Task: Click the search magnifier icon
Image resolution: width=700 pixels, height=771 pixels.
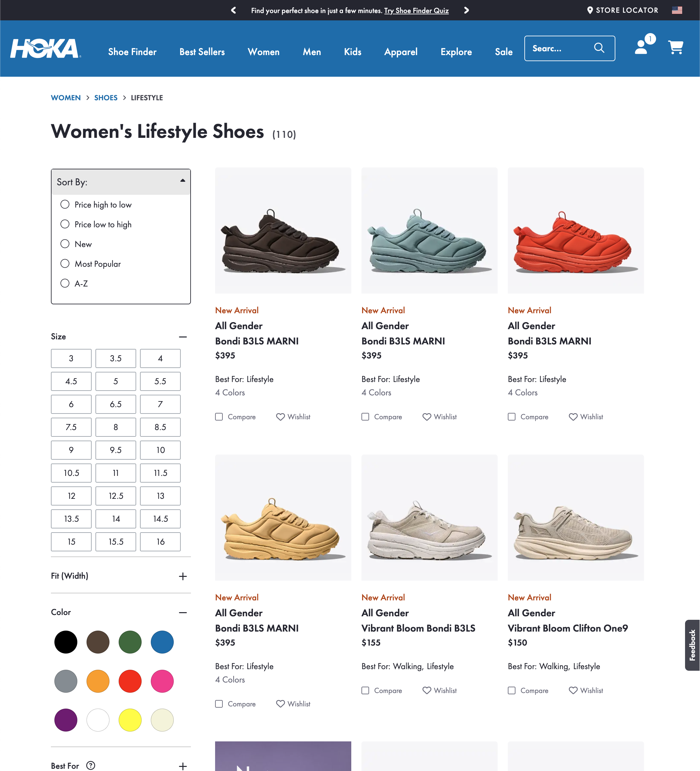Action: tap(599, 48)
